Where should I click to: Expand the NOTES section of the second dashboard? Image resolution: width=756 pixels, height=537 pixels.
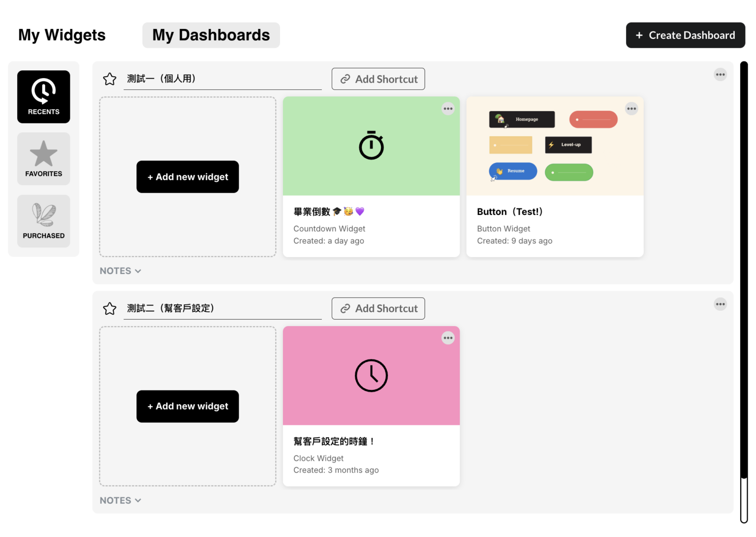120,500
